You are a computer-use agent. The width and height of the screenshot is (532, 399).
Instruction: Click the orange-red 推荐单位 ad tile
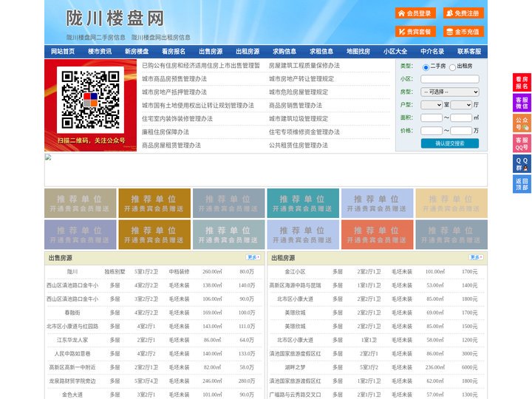[378, 234]
